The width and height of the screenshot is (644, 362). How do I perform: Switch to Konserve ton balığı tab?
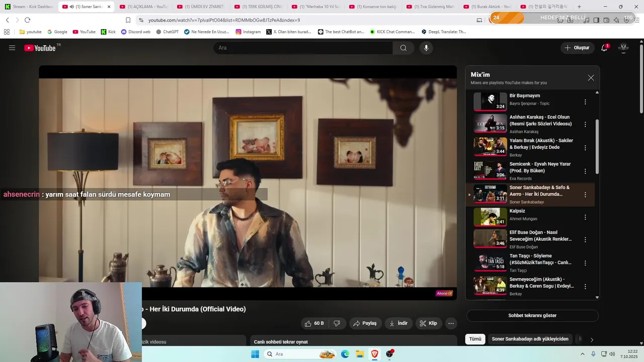click(x=373, y=7)
